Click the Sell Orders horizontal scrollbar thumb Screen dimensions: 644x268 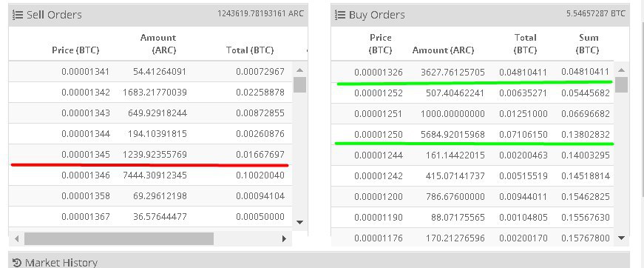(x=119, y=238)
